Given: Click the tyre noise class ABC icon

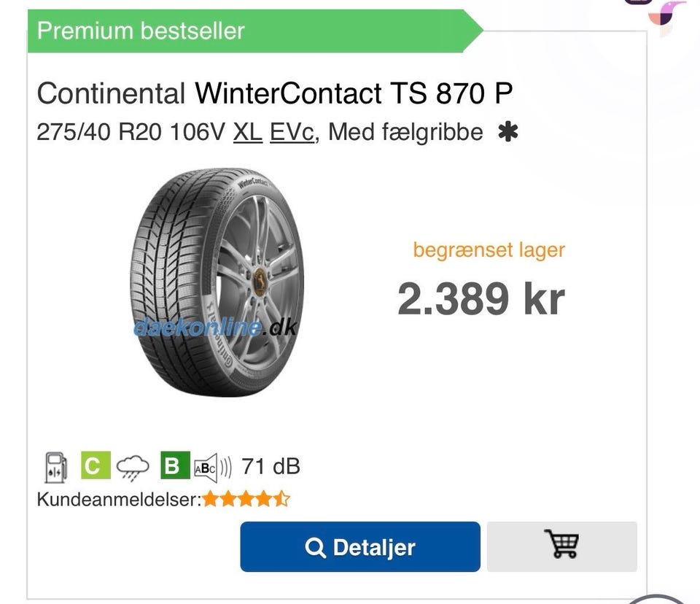Looking at the screenshot, I should point(207,466).
